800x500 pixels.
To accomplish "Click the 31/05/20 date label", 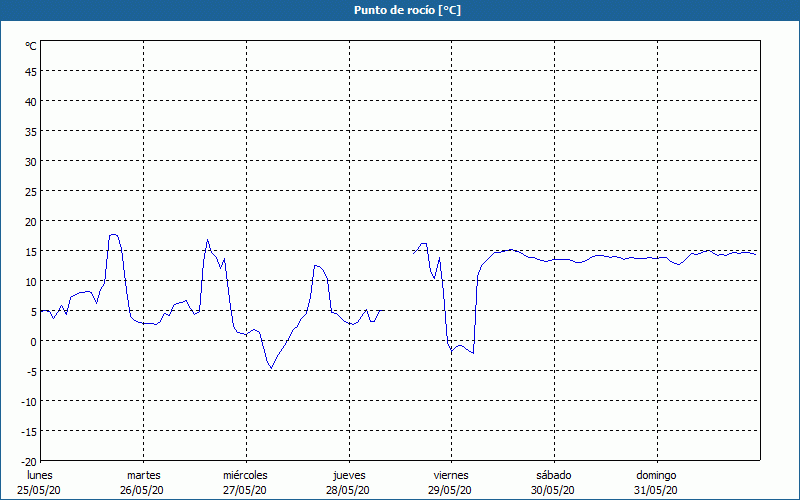I will (656, 490).
